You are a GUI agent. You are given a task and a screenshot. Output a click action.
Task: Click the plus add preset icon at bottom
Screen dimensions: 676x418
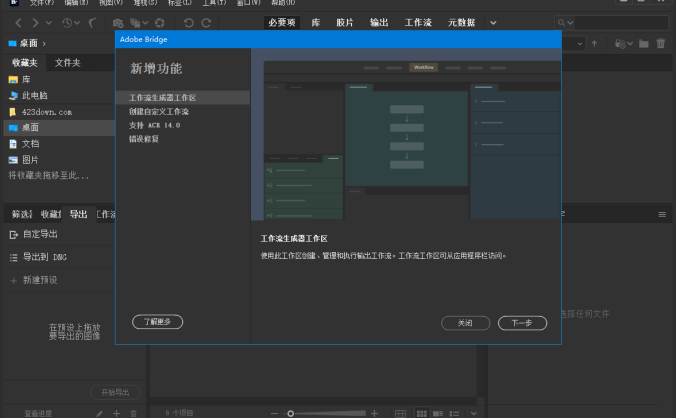coord(116,414)
